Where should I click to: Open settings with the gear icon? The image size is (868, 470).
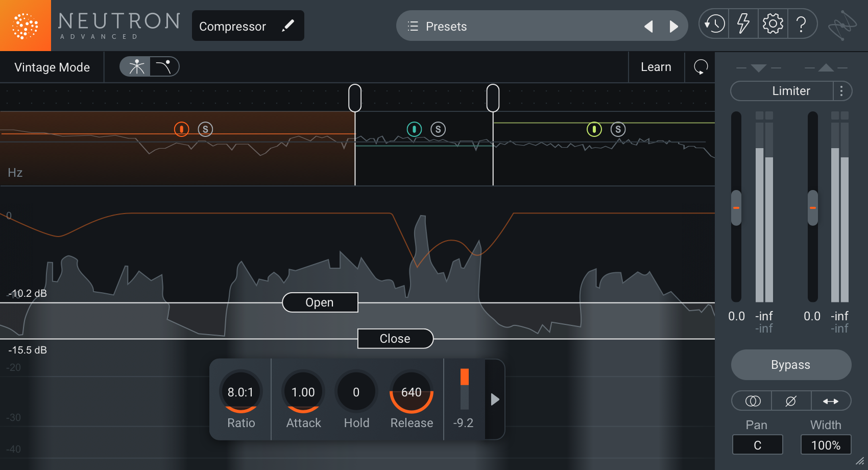coord(773,24)
